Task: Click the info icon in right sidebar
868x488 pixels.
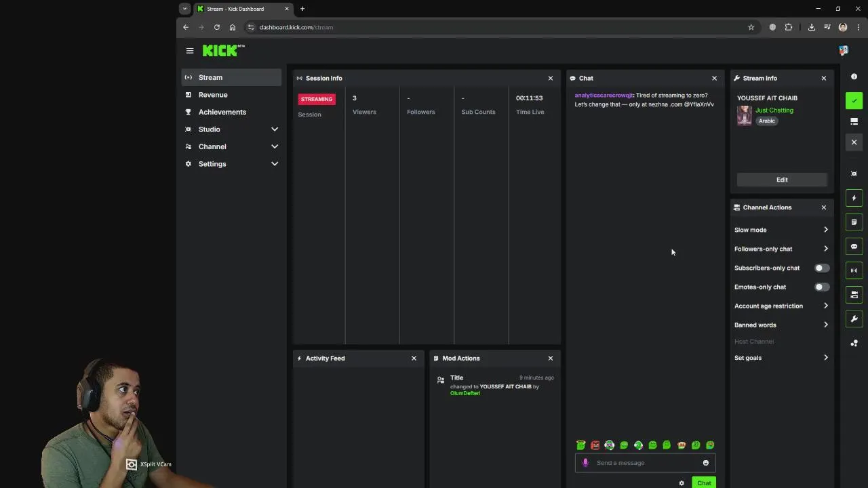Action: (854, 77)
